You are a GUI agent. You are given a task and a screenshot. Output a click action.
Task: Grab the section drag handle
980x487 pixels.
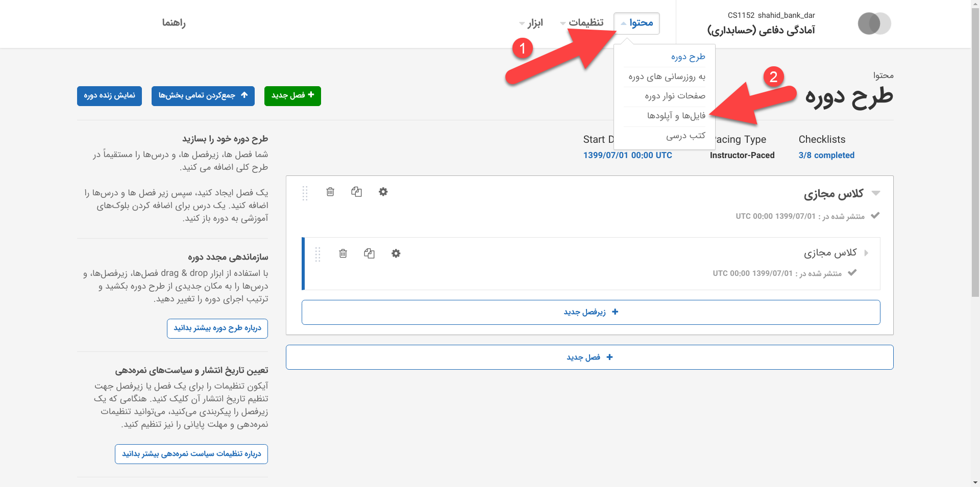point(305,193)
